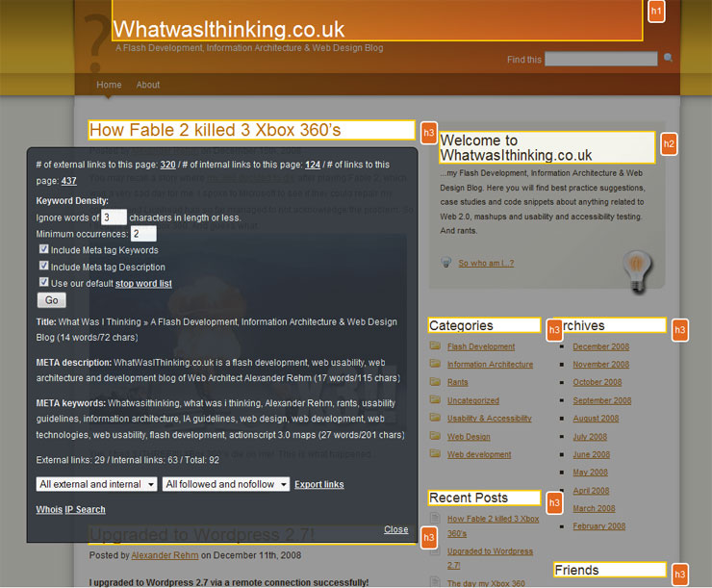Image resolution: width=712 pixels, height=588 pixels.
Task: Open 'How Fable 2 killed 3 Xbox 360's' post title
Action: pos(216,130)
